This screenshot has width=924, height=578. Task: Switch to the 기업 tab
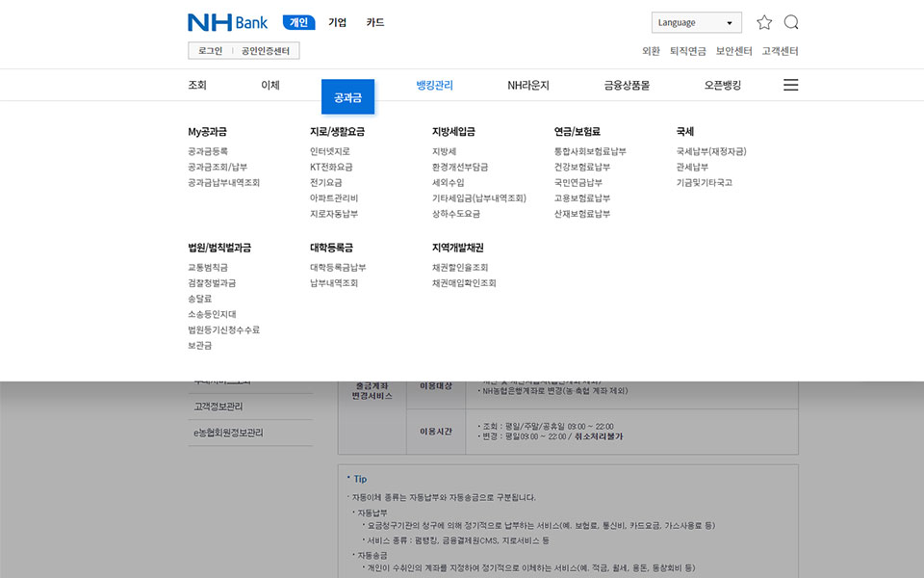[337, 22]
